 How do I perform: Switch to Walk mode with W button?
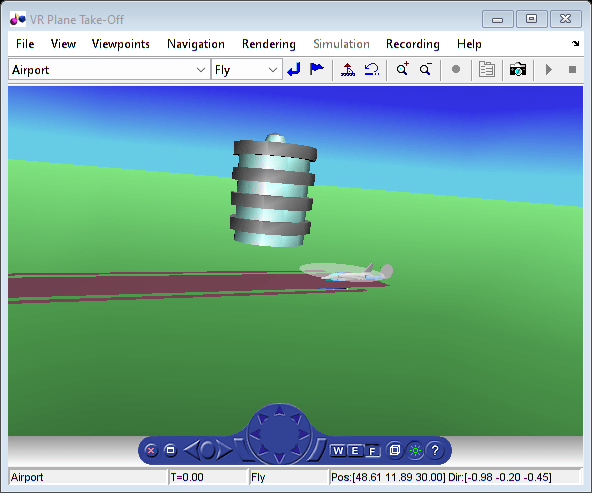click(x=338, y=450)
